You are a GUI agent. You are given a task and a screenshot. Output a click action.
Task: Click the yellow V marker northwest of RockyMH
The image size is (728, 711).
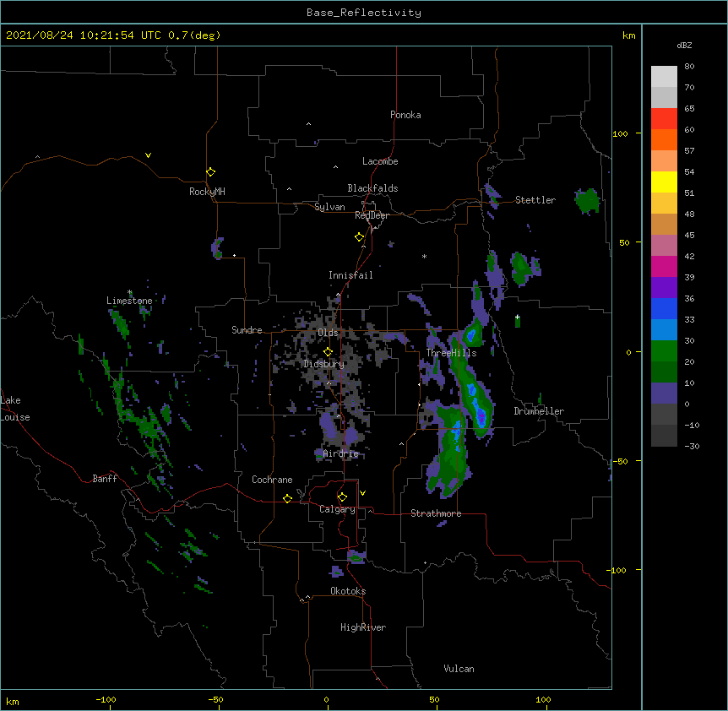click(x=148, y=155)
